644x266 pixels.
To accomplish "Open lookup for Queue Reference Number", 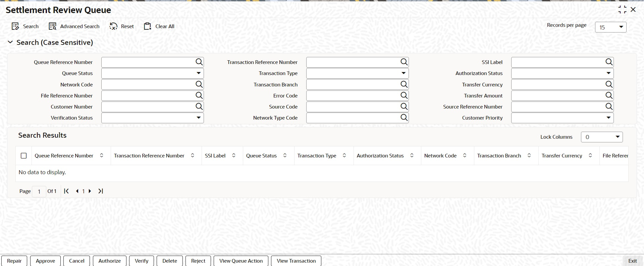I will (x=199, y=62).
